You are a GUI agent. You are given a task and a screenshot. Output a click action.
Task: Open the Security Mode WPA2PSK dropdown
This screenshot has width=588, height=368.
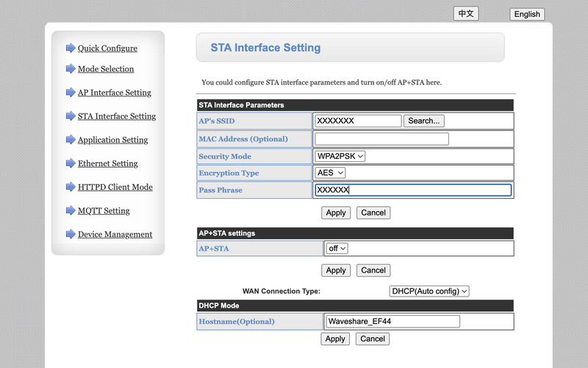pos(340,156)
